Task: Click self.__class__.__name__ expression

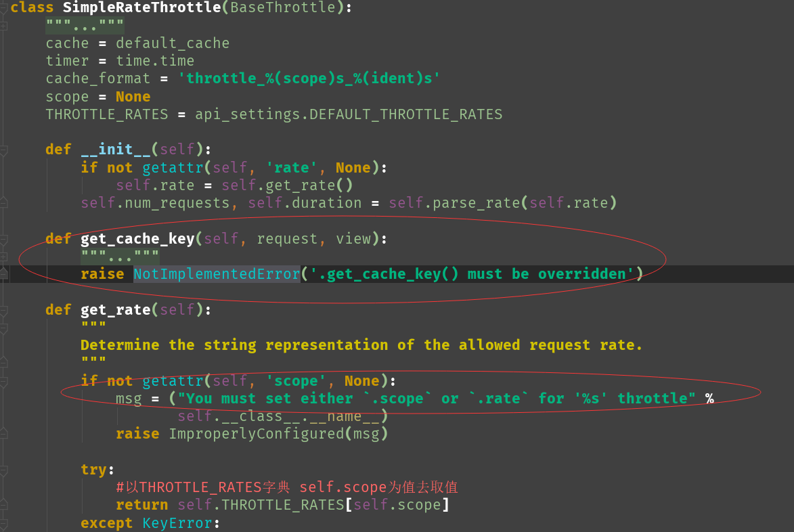Action: click(x=278, y=416)
